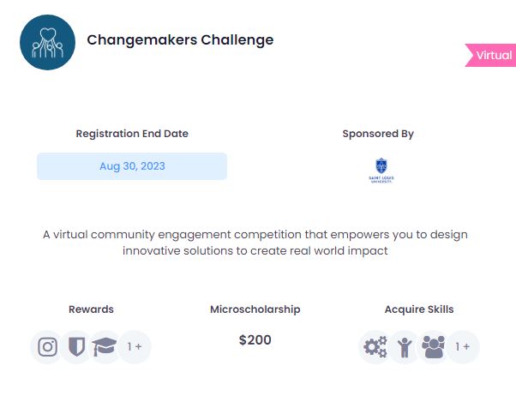Click the Instagram reward icon

[47, 347]
